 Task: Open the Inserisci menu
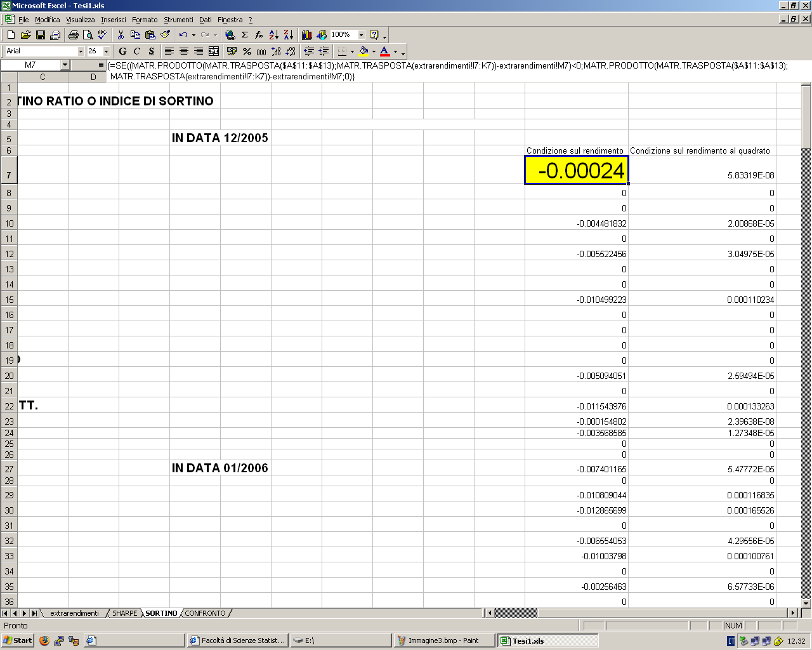coord(114,20)
